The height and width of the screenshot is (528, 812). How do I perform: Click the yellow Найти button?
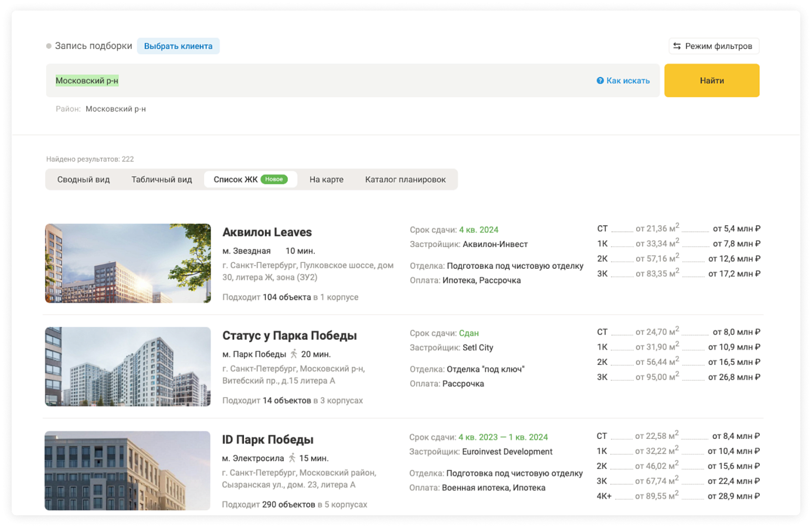click(x=712, y=80)
